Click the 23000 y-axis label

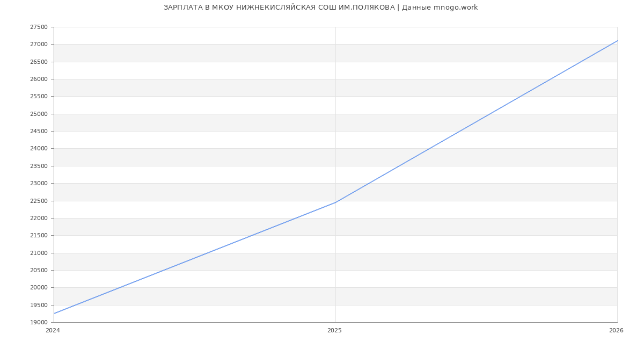(39, 184)
